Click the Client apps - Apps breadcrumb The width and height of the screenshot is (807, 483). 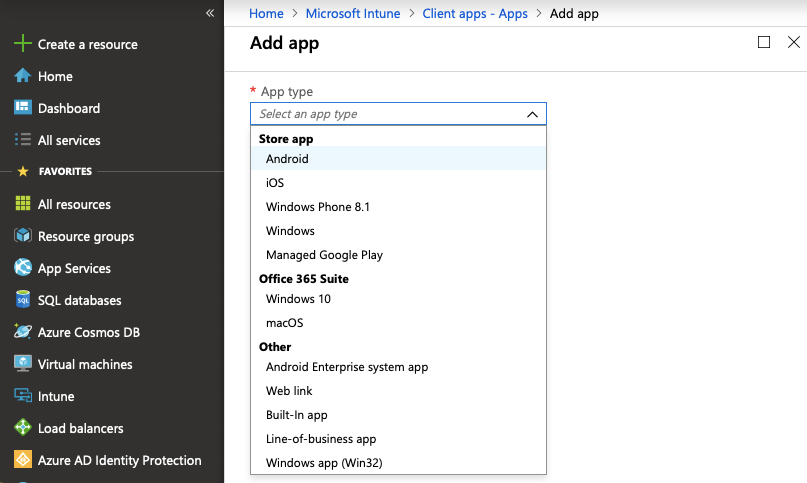point(475,13)
